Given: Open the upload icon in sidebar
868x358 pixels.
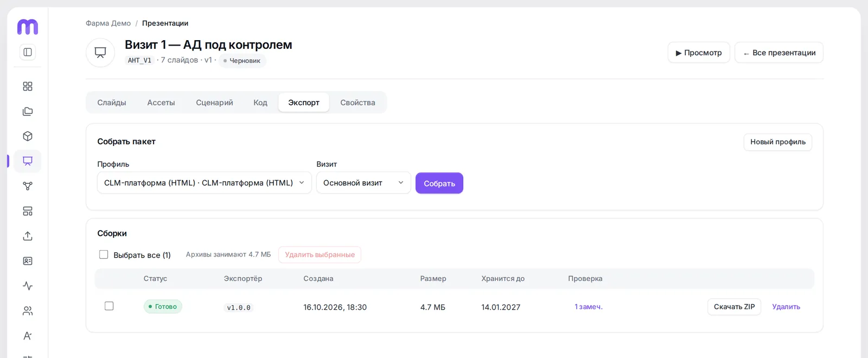Looking at the screenshot, I should coord(28,236).
